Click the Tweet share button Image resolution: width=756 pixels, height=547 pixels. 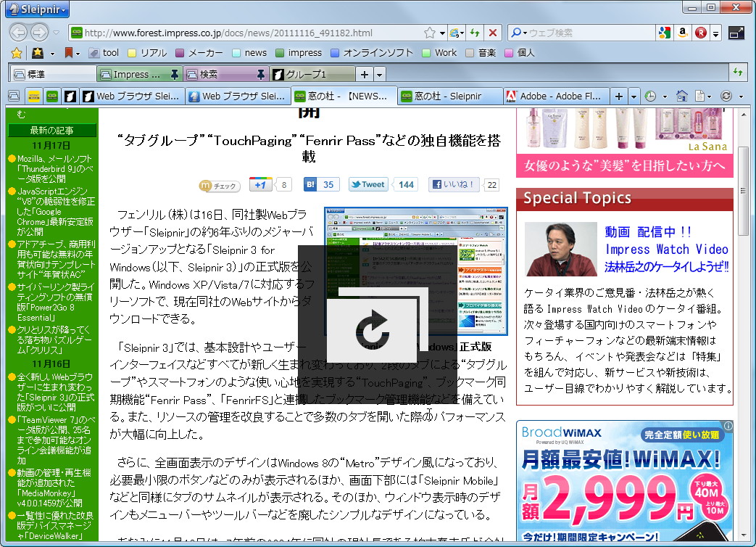[368, 184]
